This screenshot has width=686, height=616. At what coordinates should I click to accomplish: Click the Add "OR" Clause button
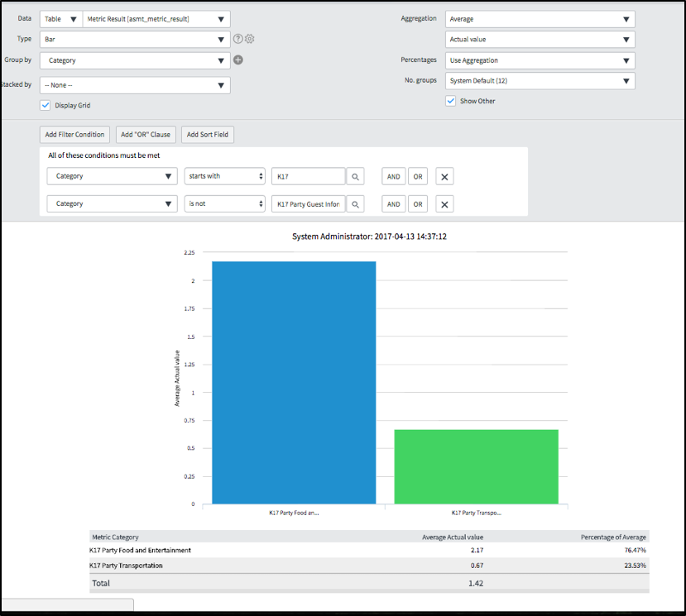point(145,134)
